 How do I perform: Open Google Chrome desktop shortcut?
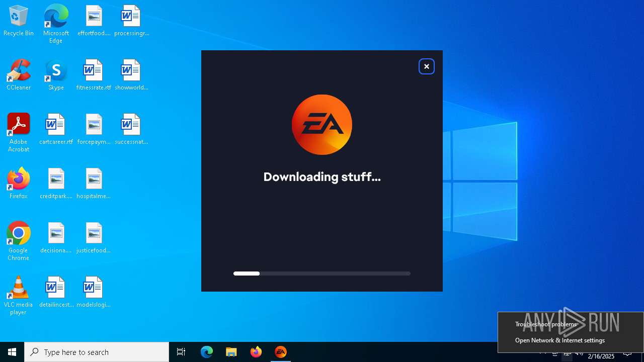(19, 241)
